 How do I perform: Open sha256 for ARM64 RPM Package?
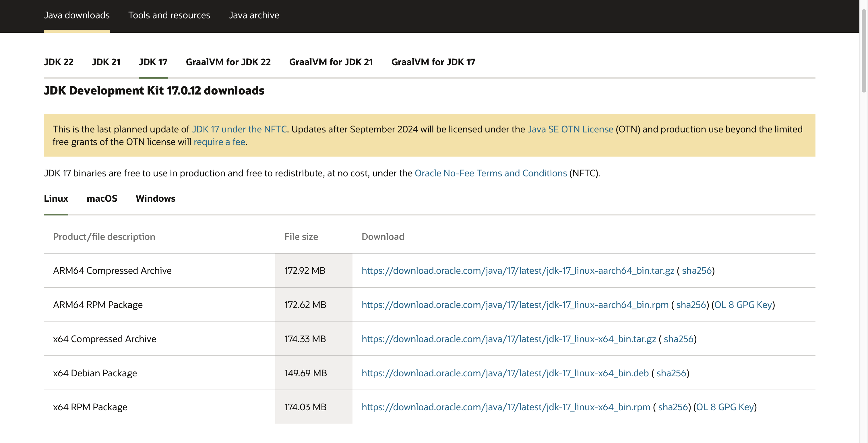coord(691,305)
